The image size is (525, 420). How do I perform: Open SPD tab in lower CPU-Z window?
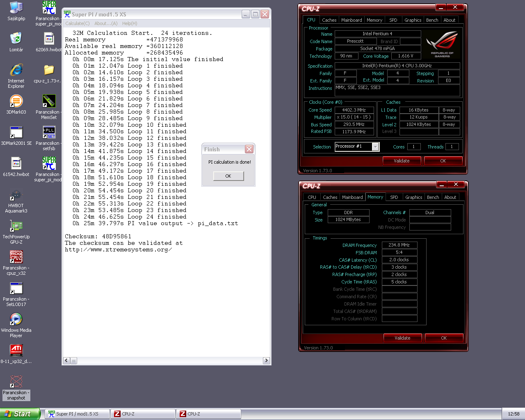(x=394, y=197)
